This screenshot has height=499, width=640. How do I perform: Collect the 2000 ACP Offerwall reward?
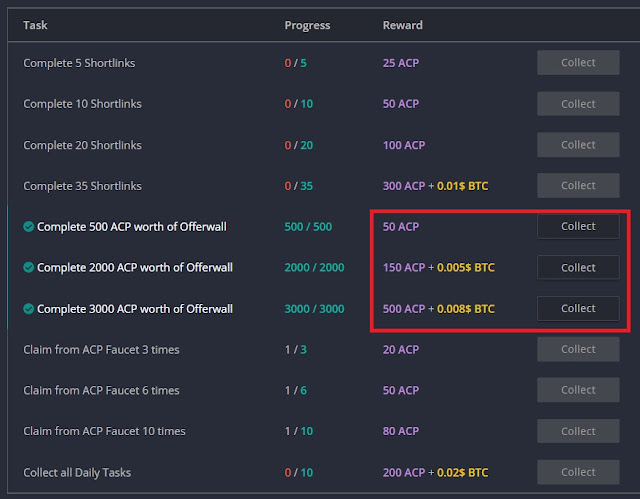578,268
